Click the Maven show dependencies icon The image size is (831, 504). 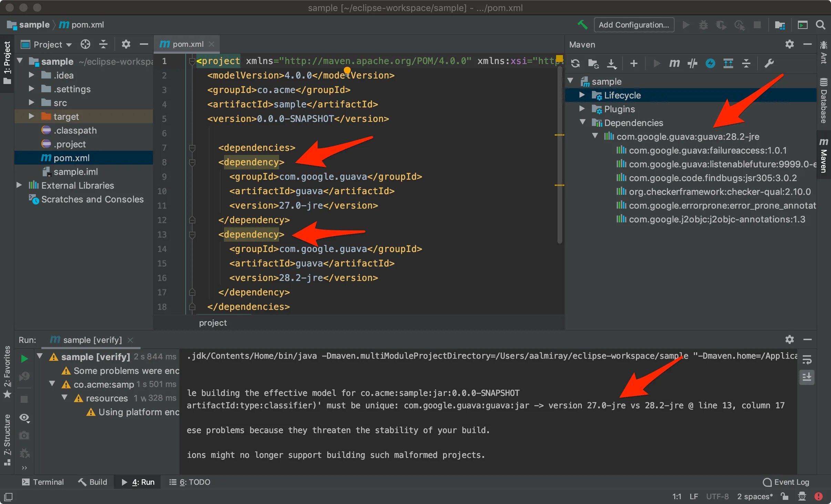coord(729,63)
